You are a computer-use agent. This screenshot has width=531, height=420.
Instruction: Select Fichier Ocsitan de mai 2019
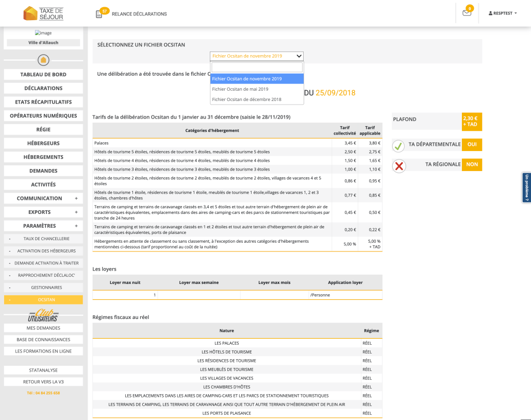(240, 89)
